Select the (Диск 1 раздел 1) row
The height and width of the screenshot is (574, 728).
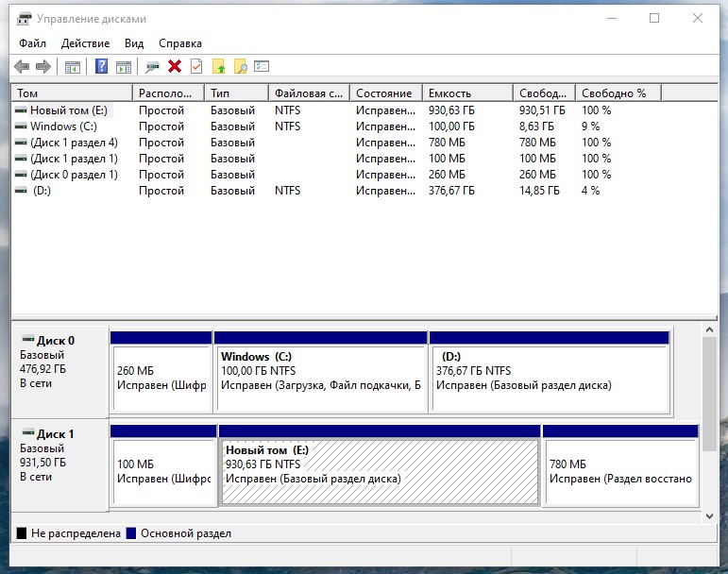click(364, 159)
